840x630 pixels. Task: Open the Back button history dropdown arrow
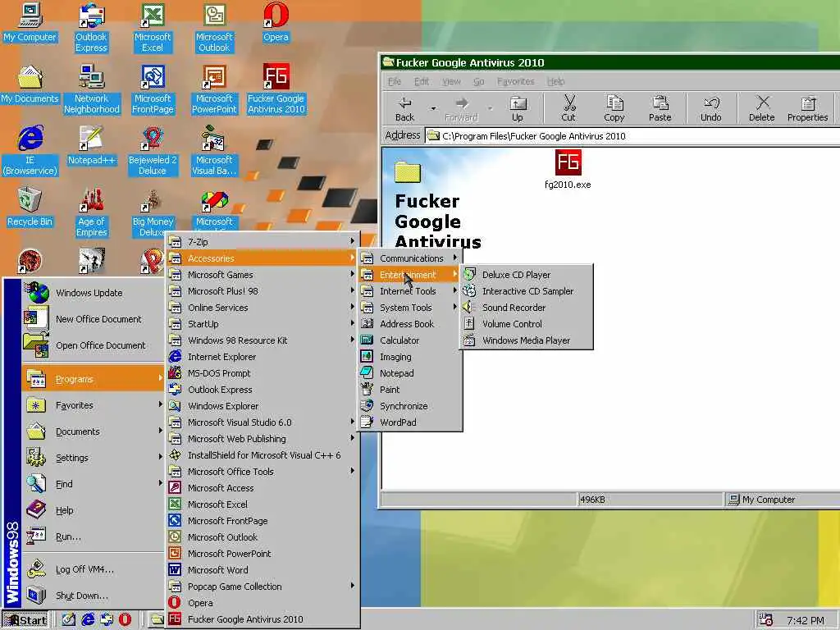tap(433, 108)
